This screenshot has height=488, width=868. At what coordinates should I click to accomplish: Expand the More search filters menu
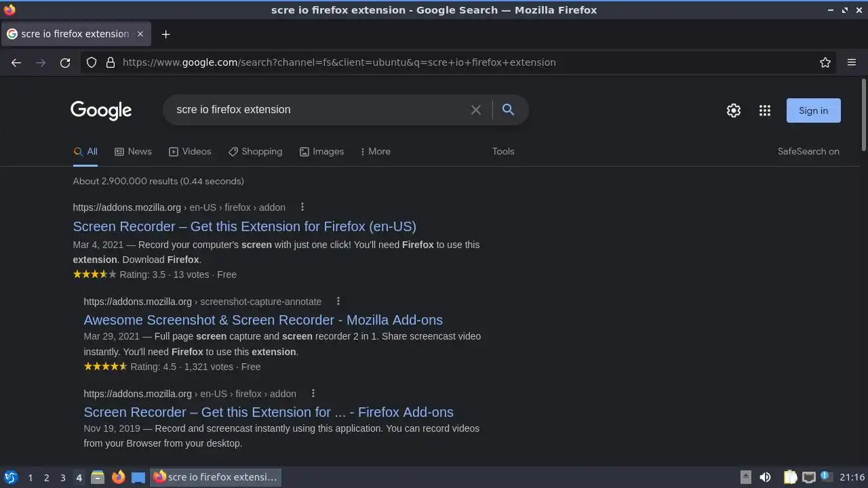(x=375, y=151)
